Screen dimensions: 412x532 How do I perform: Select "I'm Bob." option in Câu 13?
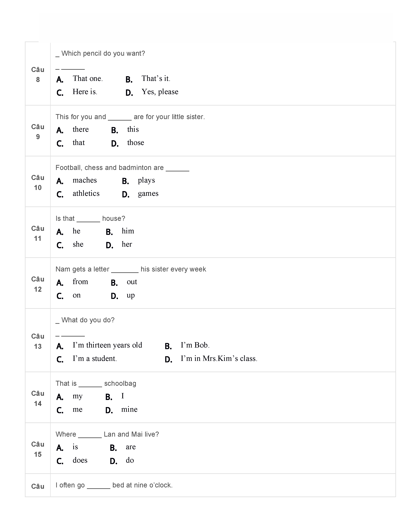(195, 345)
